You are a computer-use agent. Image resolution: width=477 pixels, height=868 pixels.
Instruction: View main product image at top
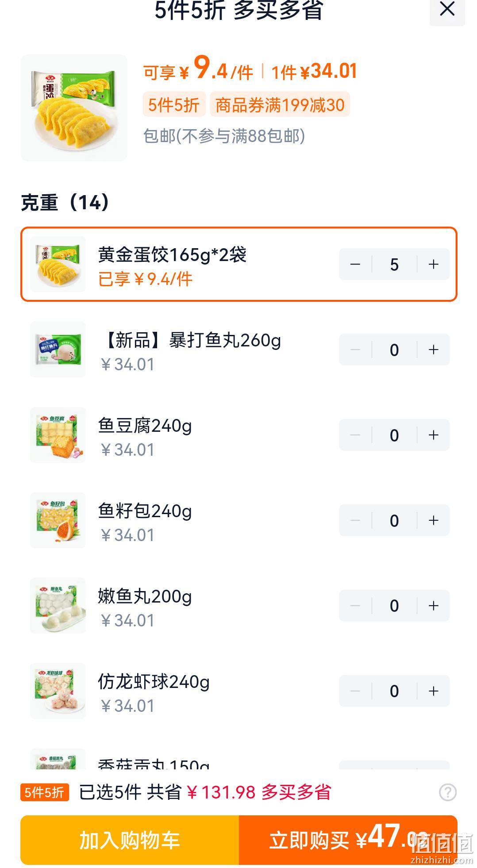tap(74, 108)
